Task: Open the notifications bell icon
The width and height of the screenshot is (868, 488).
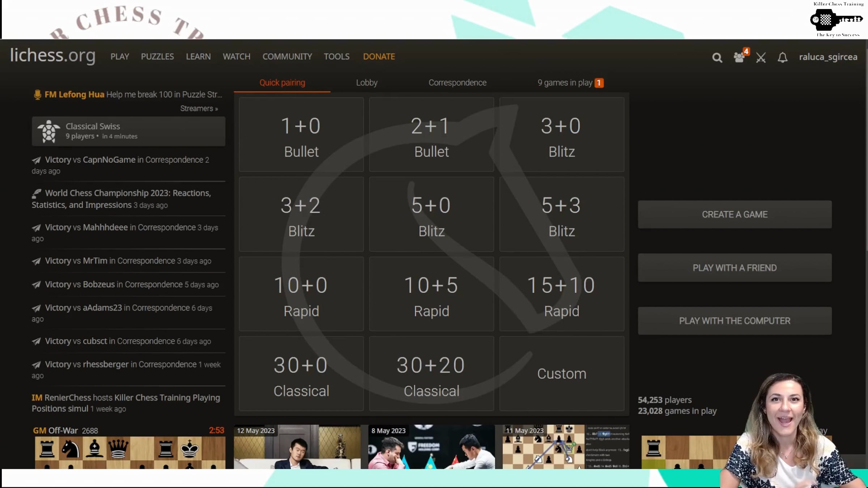Action: pos(782,57)
